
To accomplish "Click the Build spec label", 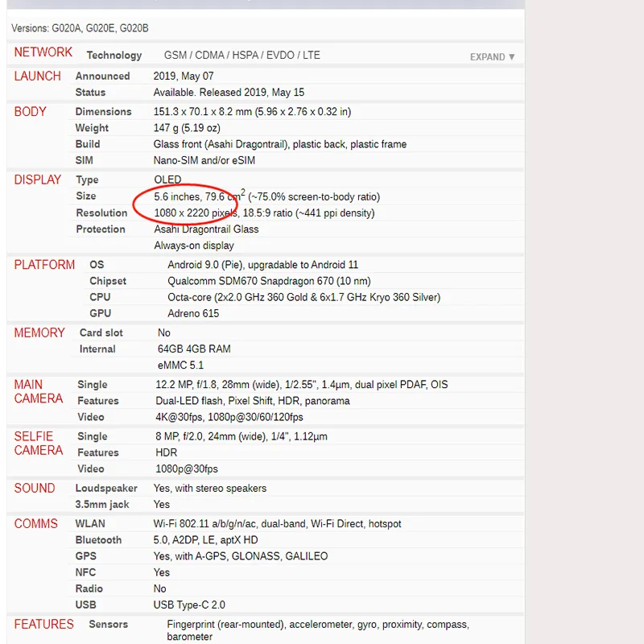I will [x=88, y=144].
